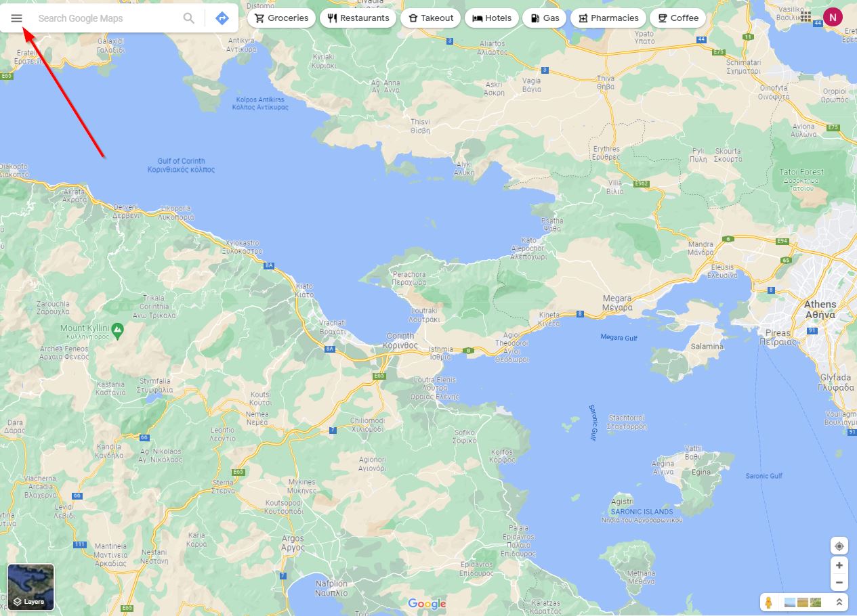Open the Google apps grid
857x616 pixels.
coord(806,16)
